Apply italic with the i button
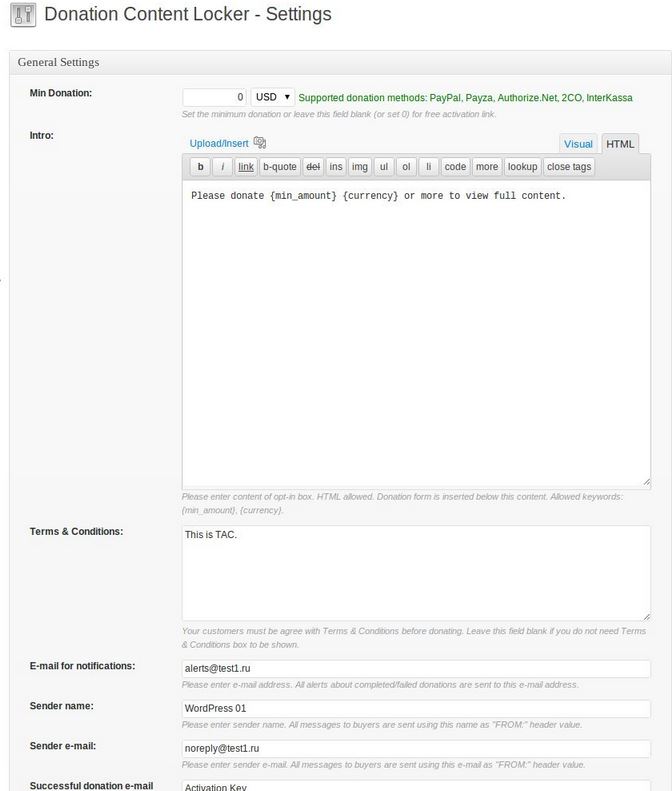This screenshot has height=791, width=672. 222,166
